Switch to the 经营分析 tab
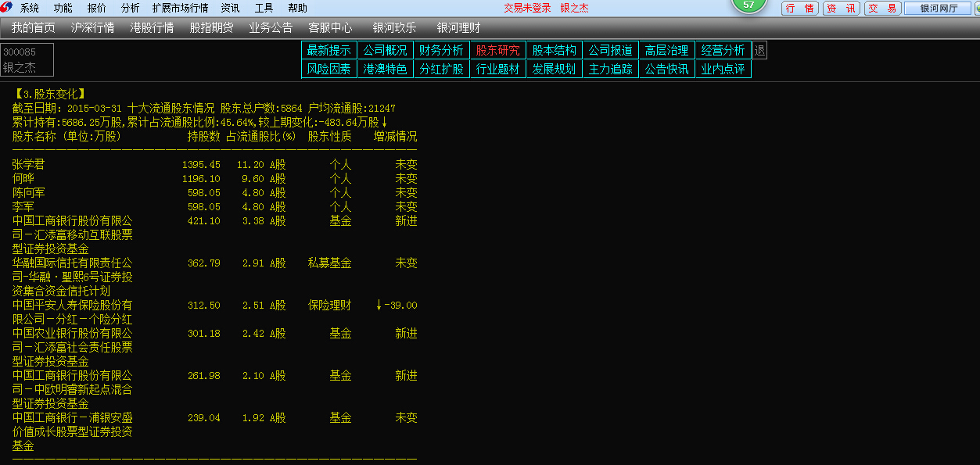 [x=723, y=50]
